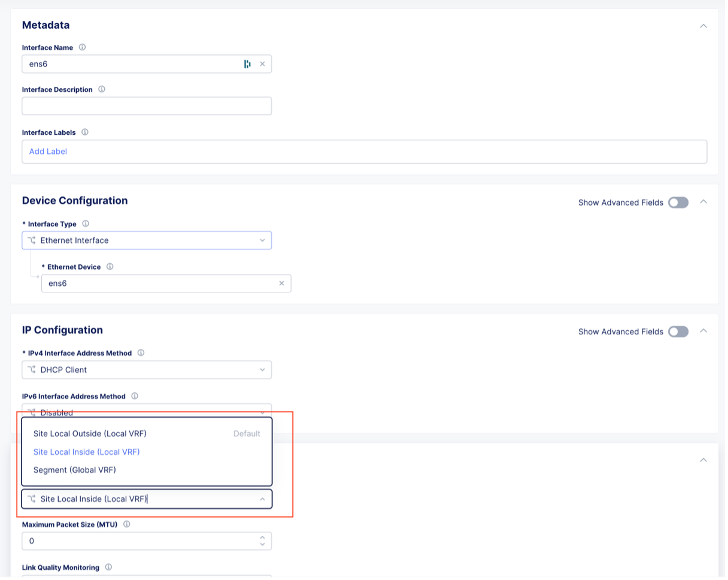Click the info icon beside Maximum Packet Size (MTU)
728x580 pixels.
(x=126, y=524)
